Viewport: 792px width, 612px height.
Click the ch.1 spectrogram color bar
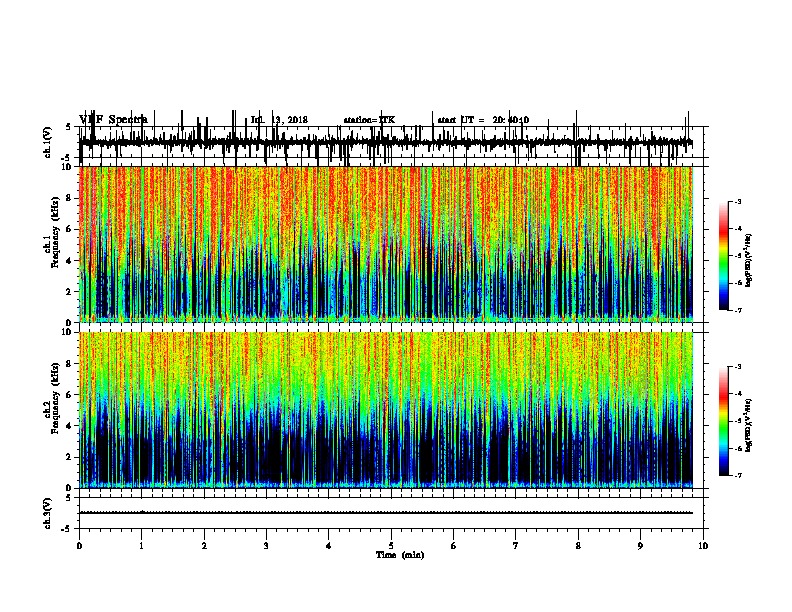[x=723, y=256]
